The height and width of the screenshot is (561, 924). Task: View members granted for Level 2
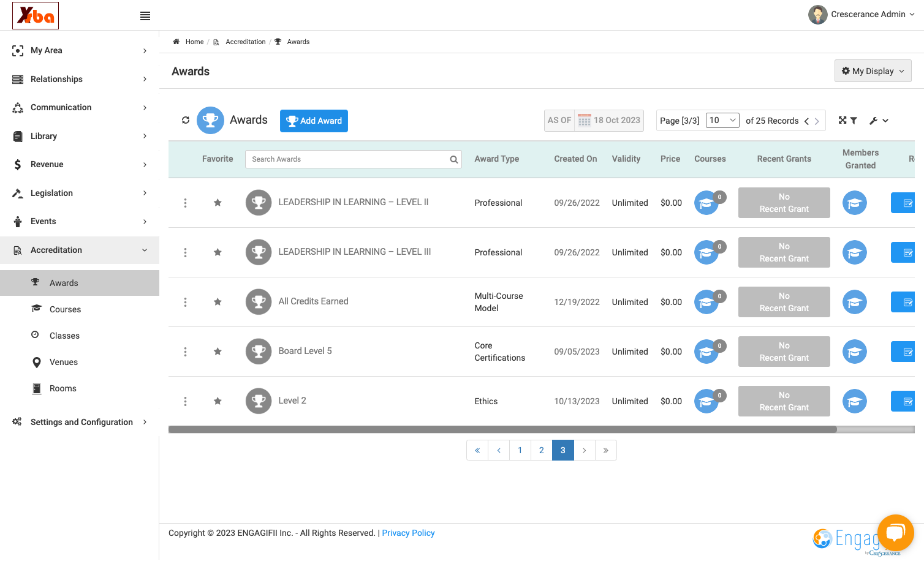coord(855,401)
